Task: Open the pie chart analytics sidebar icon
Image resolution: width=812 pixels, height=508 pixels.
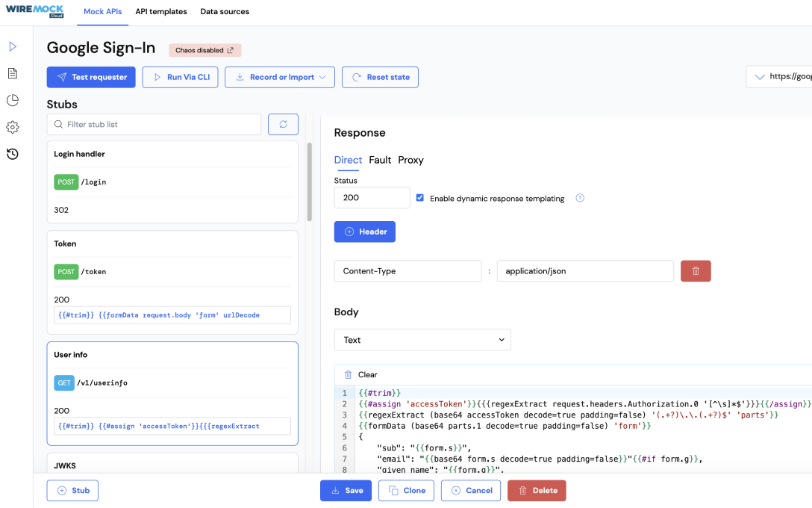Action: [x=13, y=100]
